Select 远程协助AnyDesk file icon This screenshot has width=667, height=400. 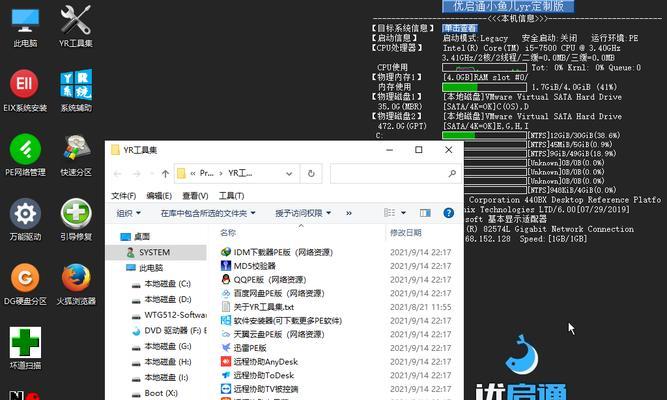(x=226, y=361)
